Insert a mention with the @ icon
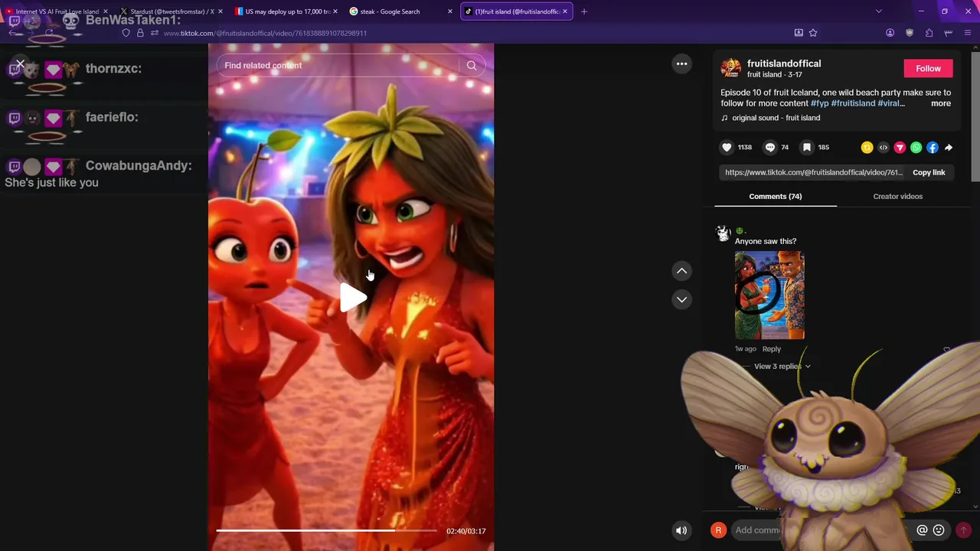This screenshot has height=551, width=980. [x=922, y=530]
